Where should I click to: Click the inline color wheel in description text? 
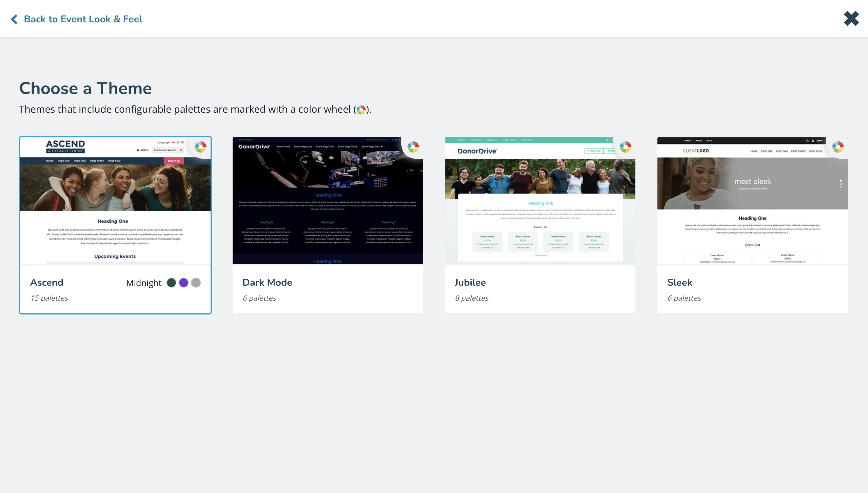(361, 110)
